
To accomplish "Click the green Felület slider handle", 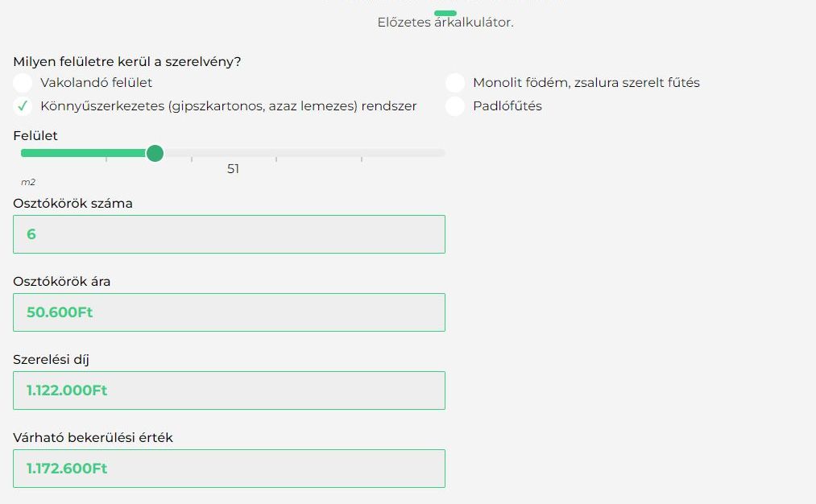I will (155, 153).
